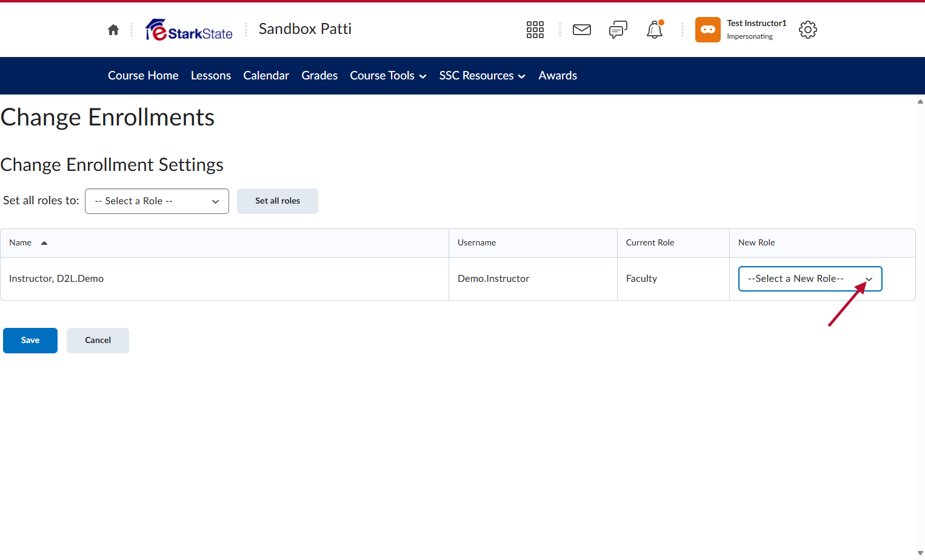This screenshot has height=560, width=925.
Task: Expand the SSC Resources menu
Action: click(482, 76)
